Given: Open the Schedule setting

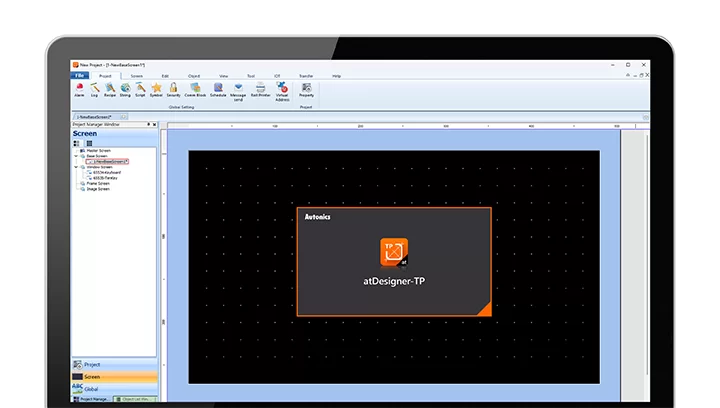Looking at the screenshot, I should tap(218, 90).
